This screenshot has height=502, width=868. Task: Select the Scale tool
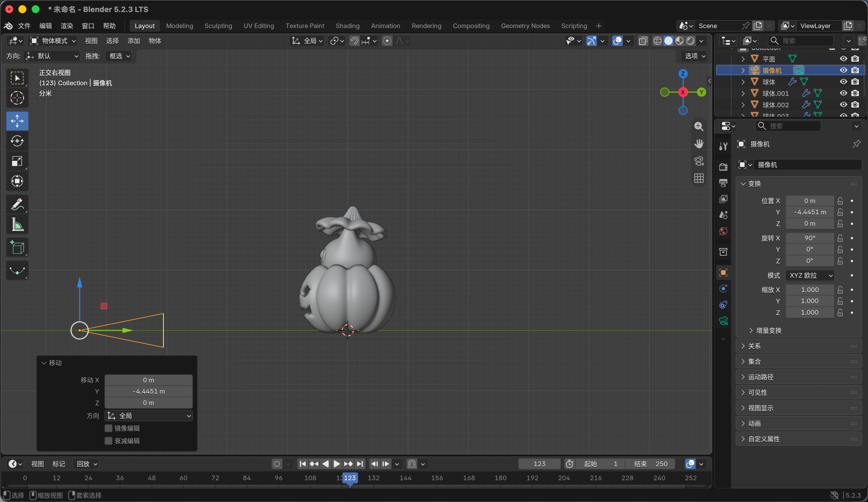17,161
